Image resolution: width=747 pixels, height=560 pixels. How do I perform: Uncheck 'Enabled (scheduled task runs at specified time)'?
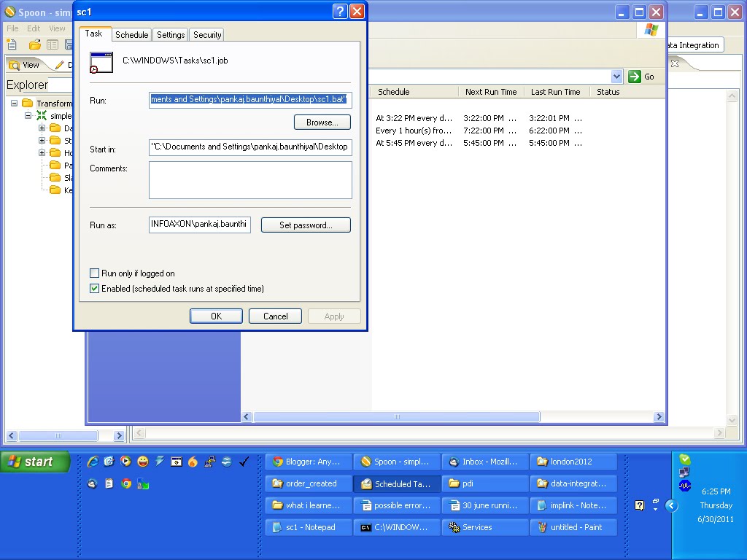[95, 288]
